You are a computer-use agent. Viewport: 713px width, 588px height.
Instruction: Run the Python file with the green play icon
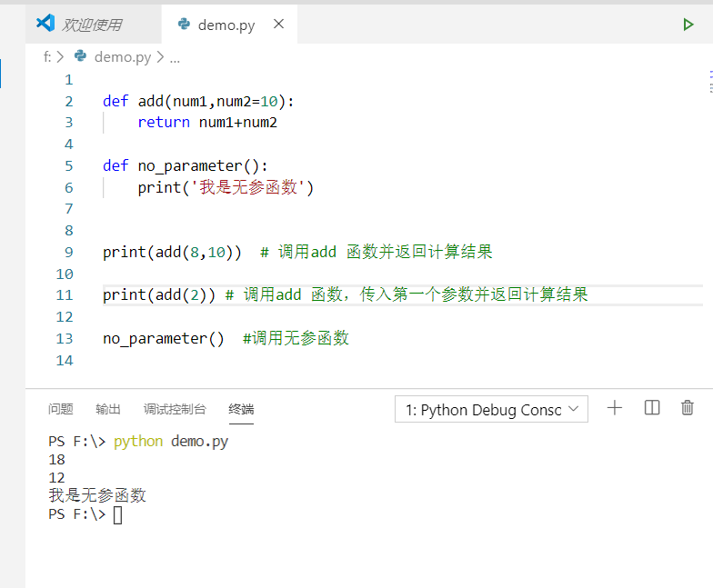(688, 25)
